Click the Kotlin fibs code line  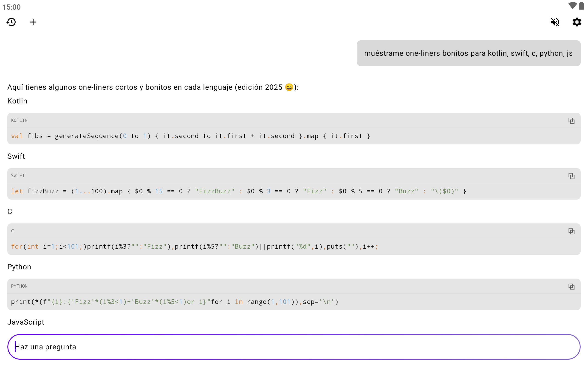coord(191,136)
